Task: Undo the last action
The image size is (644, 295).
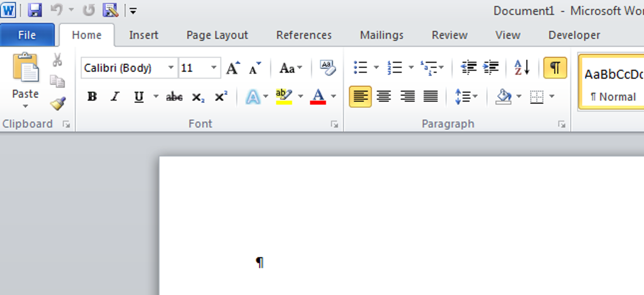Action: point(57,10)
